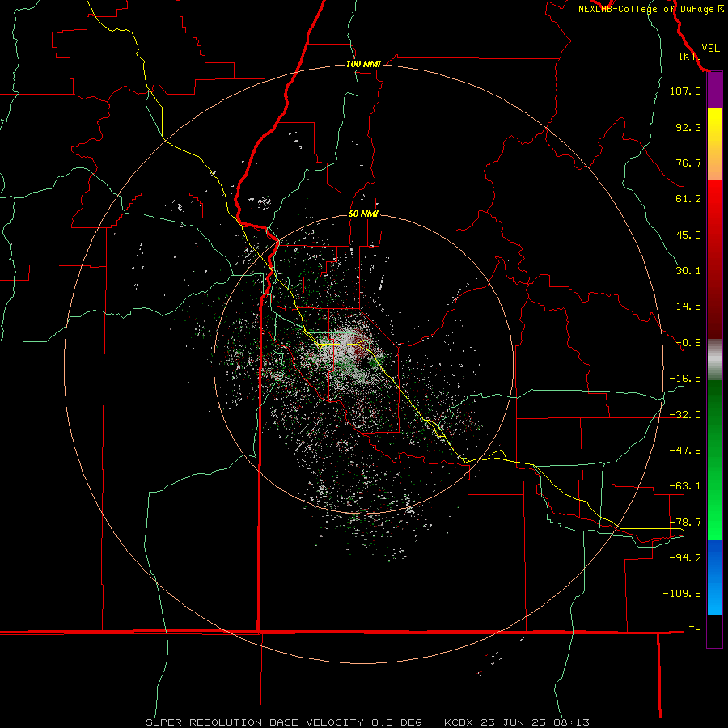Click the -78.7 velocity legend value
Image resolution: width=728 pixels, height=728 pixels.
(685, 523)
